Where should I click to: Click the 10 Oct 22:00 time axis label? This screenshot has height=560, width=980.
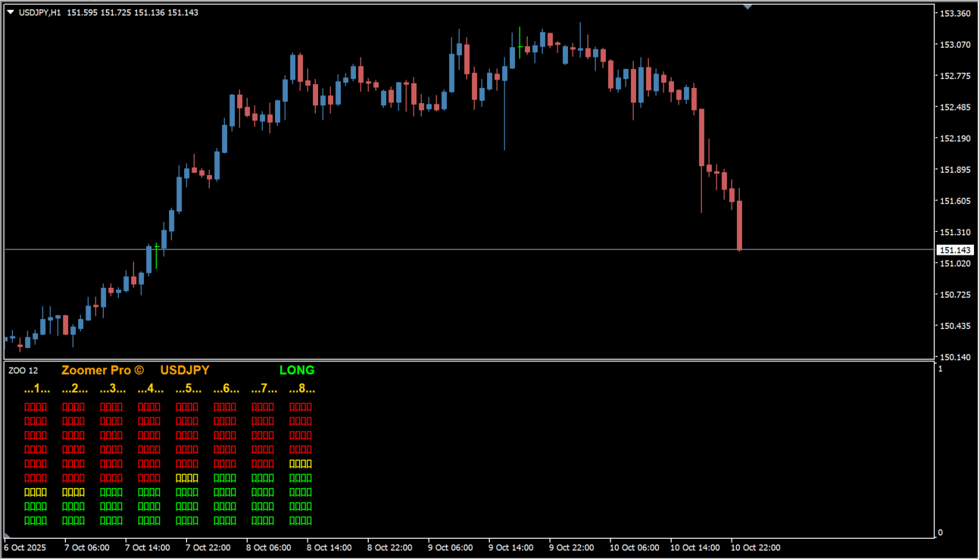tap(754, 548)
